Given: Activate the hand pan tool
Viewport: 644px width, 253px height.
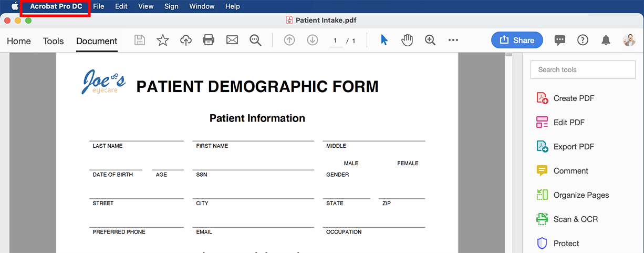Looking at the screenshot, I should coord(407,41).
